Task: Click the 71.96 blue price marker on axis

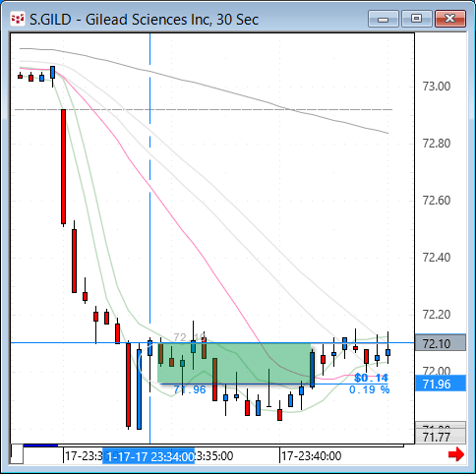Action: 441,384
